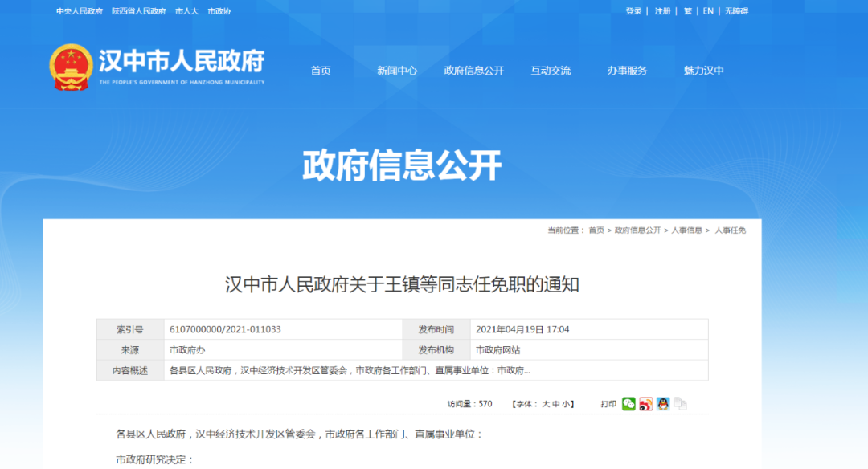This screenshot has height=469, width=868.
Task: Click 首页 in the breadcrumb trail
Action: [x=596, y=230]
